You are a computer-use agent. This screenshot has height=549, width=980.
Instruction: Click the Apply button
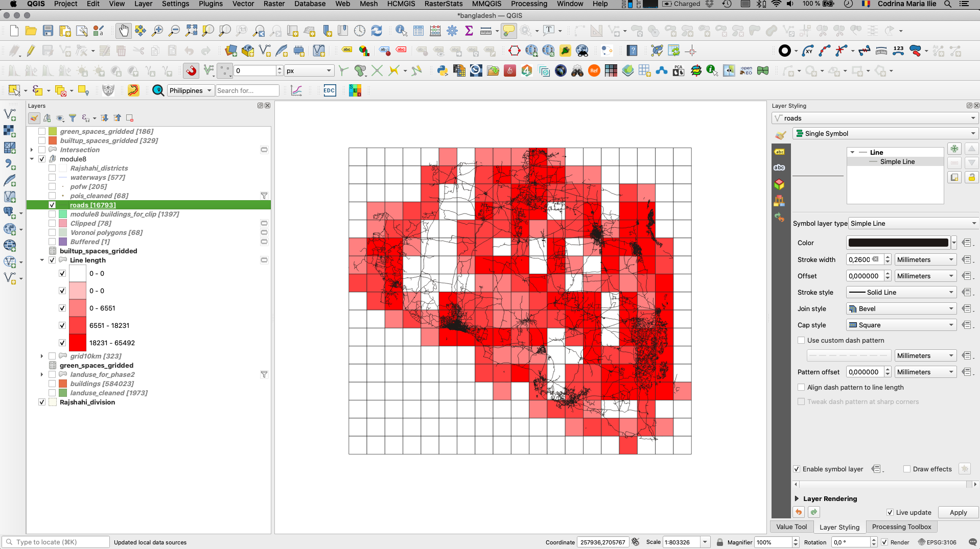958,512
